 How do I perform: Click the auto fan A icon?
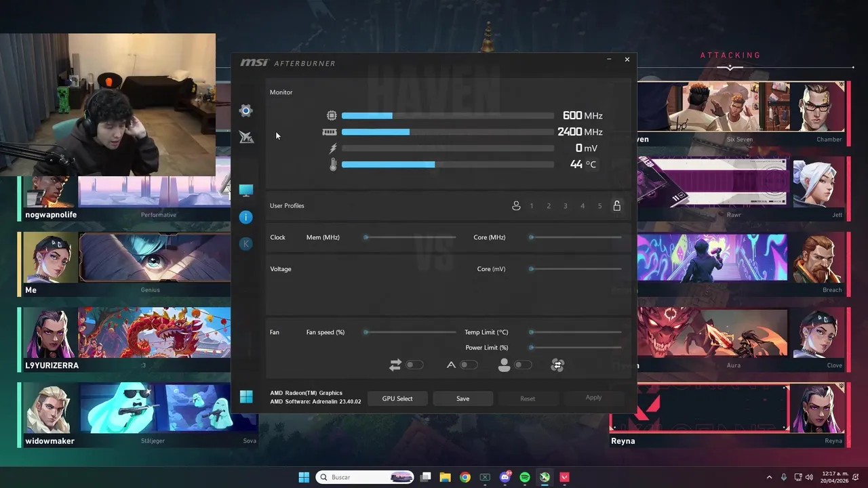452,365
